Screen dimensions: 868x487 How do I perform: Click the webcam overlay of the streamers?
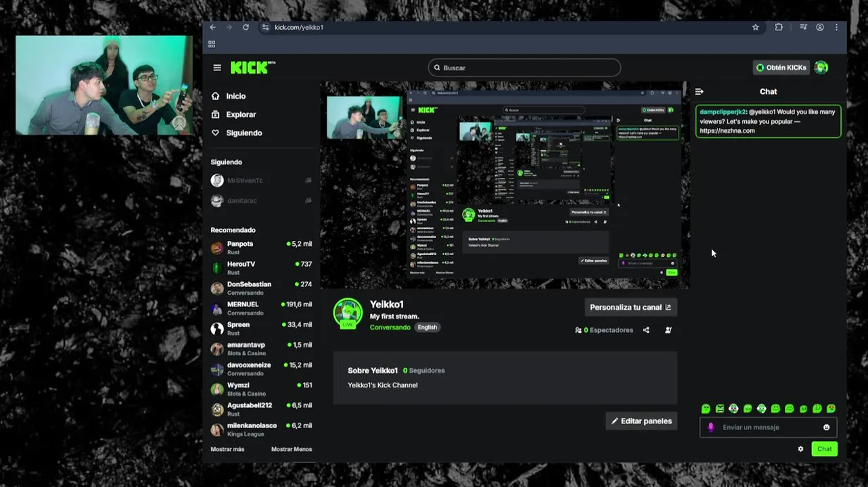(x=104, y=85)
